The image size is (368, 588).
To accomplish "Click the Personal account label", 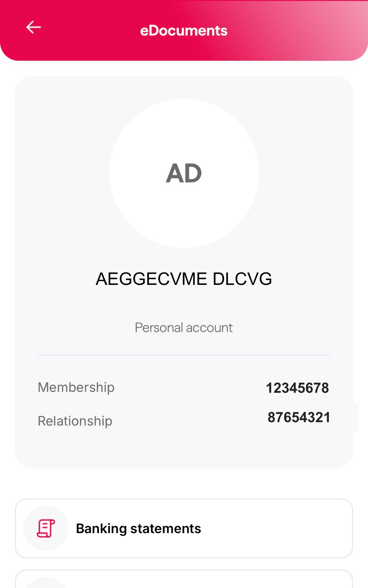I will pos(184,328).
